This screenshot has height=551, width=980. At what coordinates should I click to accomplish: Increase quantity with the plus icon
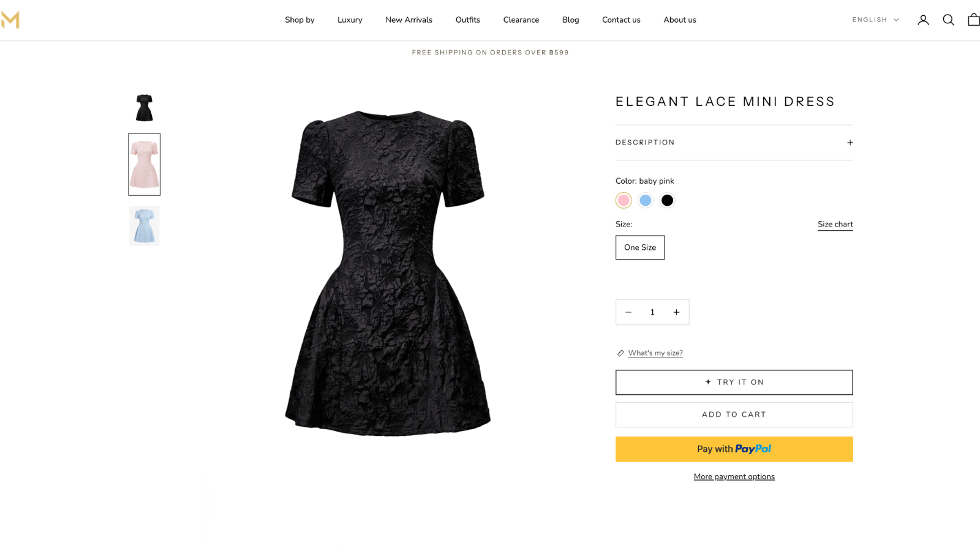click(676, 312)
